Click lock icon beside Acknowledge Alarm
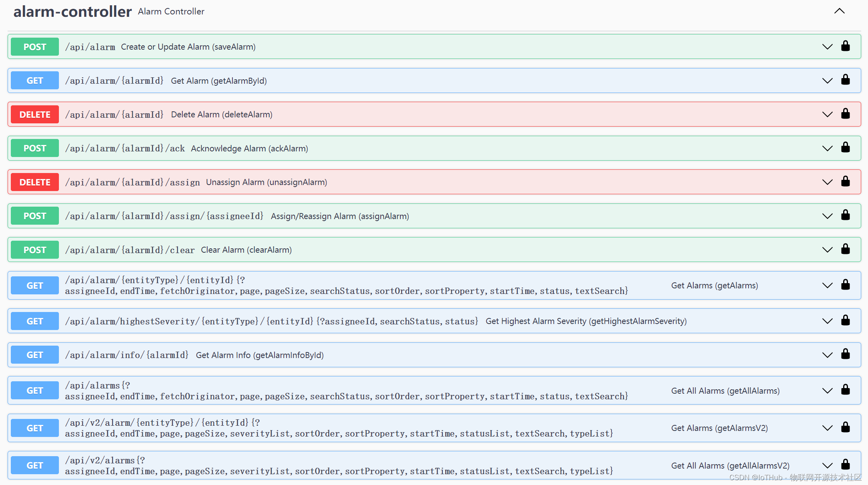Viewport: 868px width, 485px height. [846, 148]
